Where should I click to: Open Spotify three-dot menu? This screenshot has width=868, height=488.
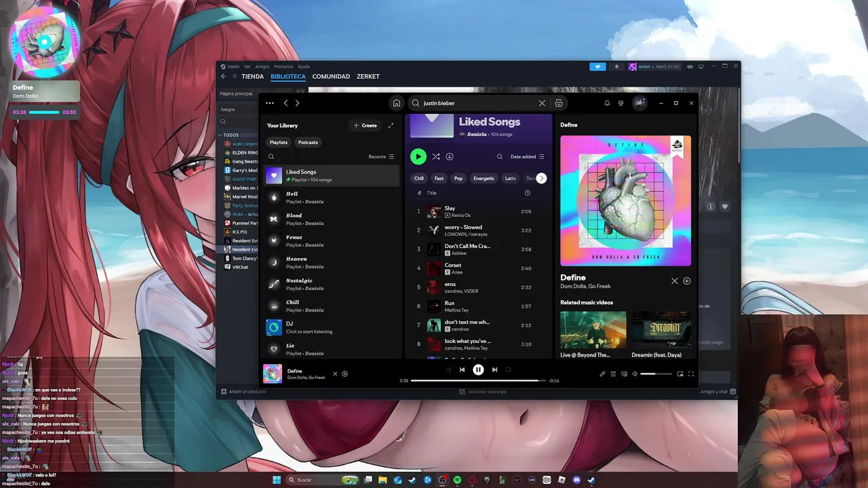click(x=270, y=103)
